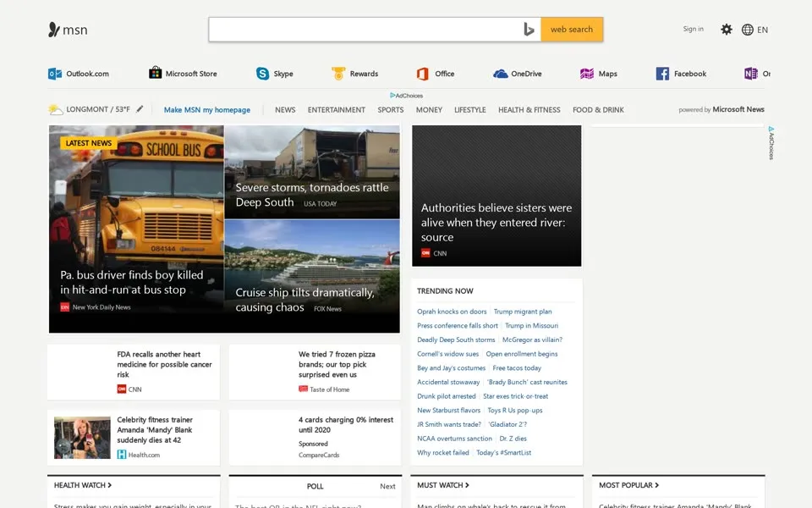Click Next in the poll box
Viewport: 812px width, 508px height.
pyautogui.click(x=387, y=486)
